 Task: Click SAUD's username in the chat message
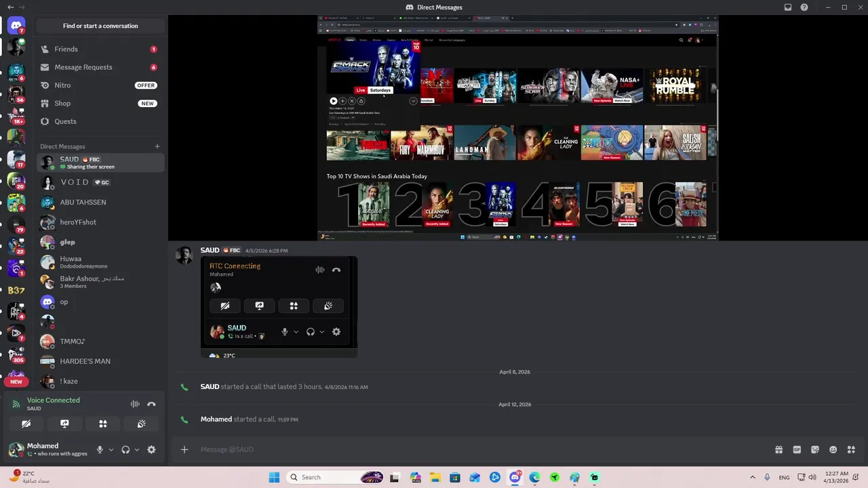click(210, 250)
